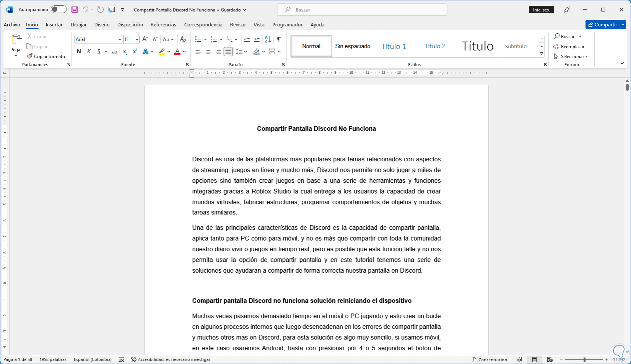Apply the Sin espaciado style

pyautogui.click(x=353, y=46)
